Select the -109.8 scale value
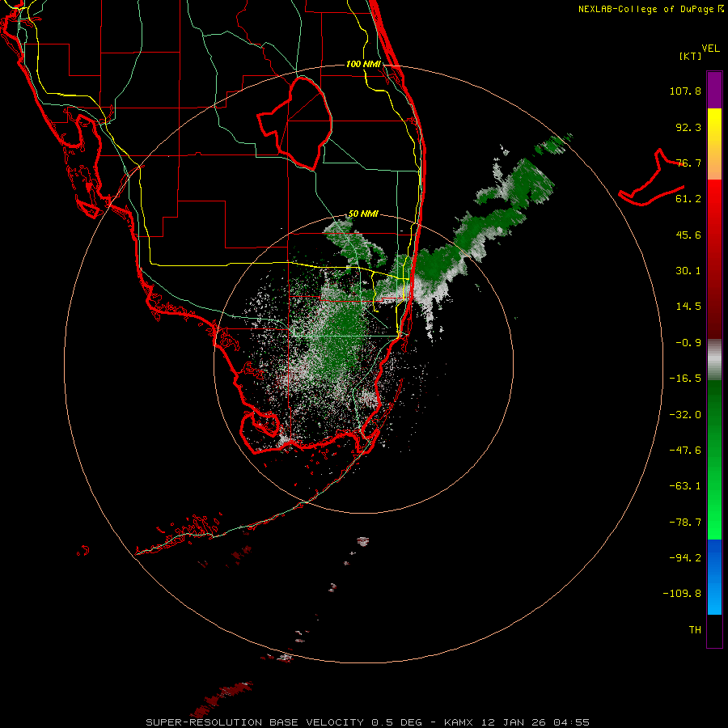728x728 pixels. click(x=682, y=594)
